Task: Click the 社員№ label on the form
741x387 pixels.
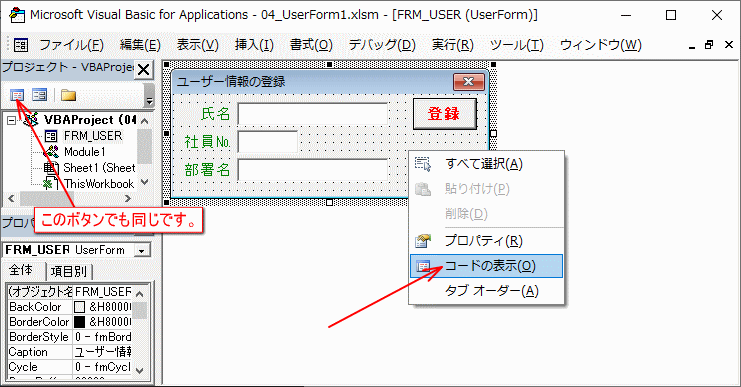Action: point(207,142)
